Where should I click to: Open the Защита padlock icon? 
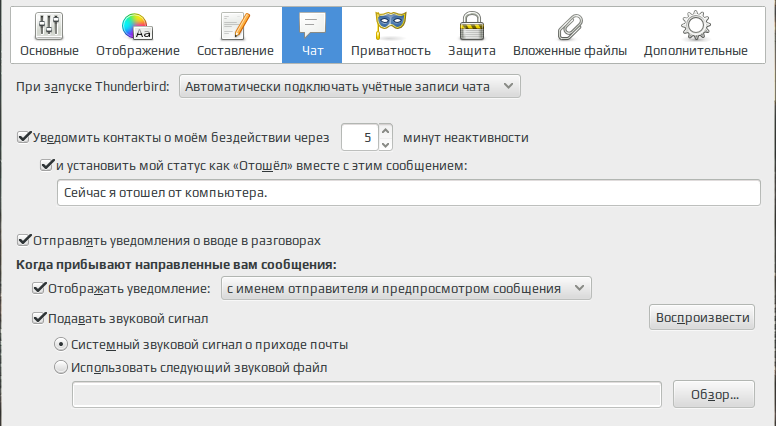point(472,26)
